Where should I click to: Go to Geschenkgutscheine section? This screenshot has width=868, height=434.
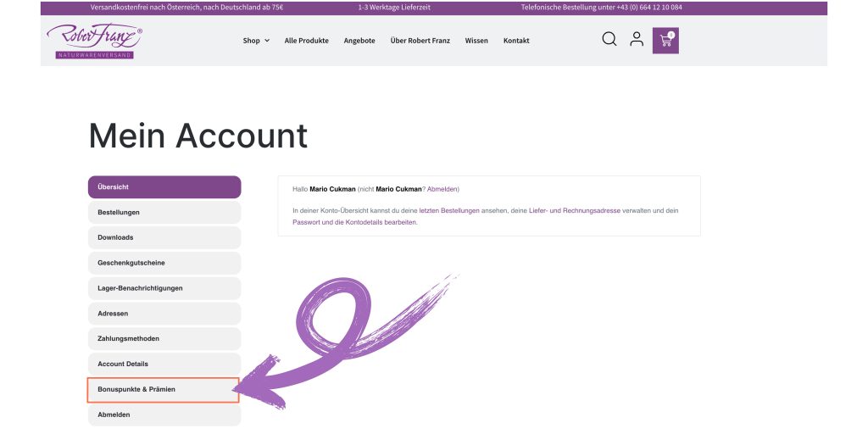coord(164,263)
